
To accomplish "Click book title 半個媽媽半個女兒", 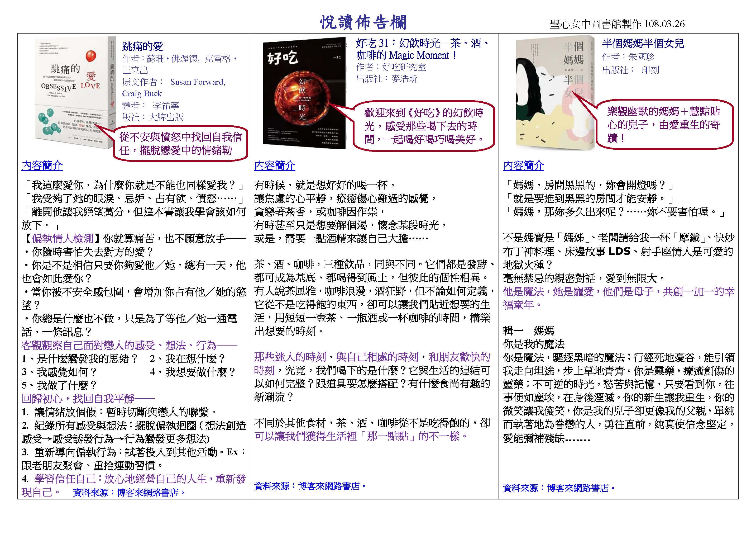I will (643, 43).
